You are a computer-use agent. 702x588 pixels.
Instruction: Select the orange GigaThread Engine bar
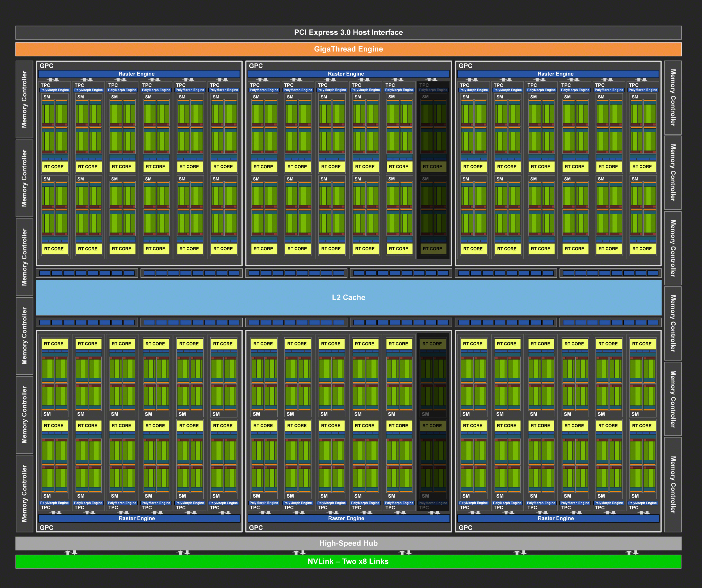[x=348, y=49]
